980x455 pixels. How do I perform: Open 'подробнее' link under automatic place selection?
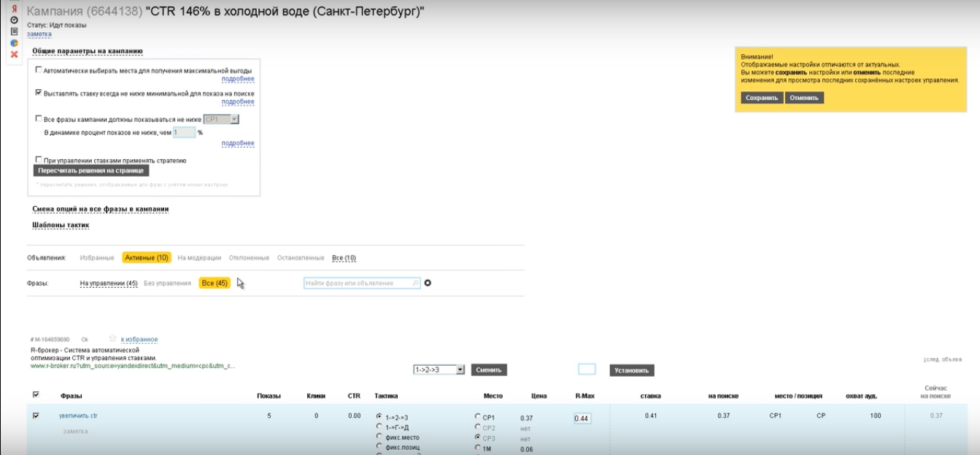click(238, 79)
